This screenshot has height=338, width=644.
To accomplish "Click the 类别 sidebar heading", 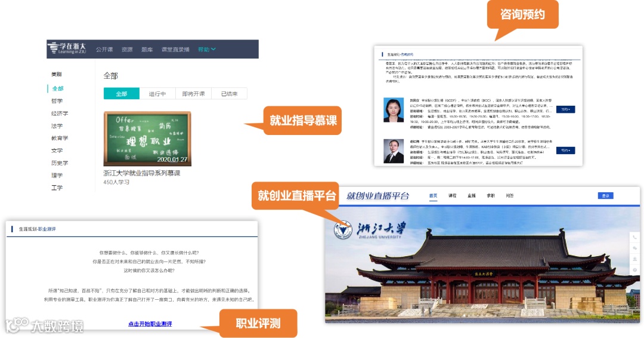I will [x=56, y=75].
